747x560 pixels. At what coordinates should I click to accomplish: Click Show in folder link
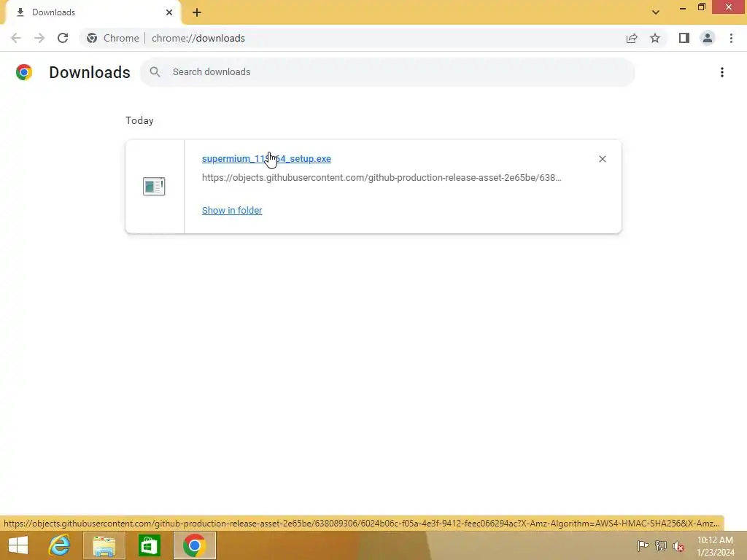coord(232,211)
